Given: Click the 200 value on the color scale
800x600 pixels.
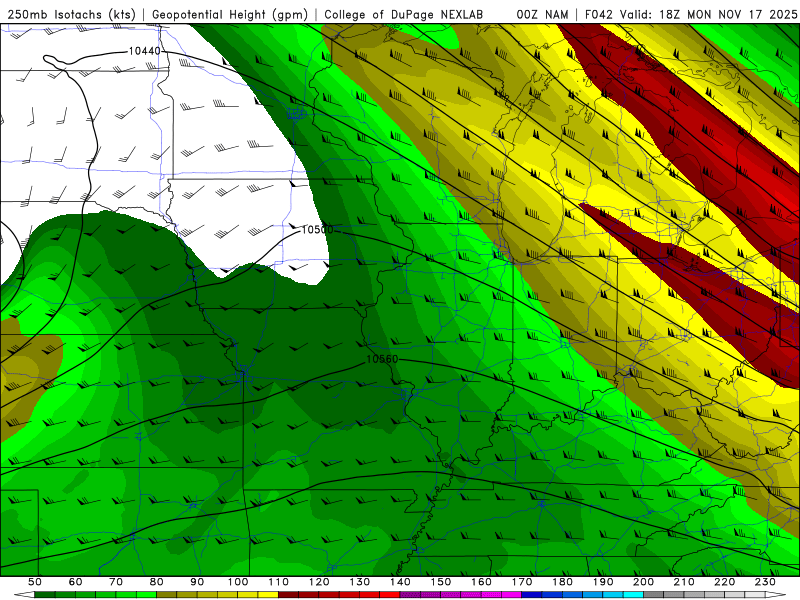Looking at the screenshot, I should coord(643,582).
